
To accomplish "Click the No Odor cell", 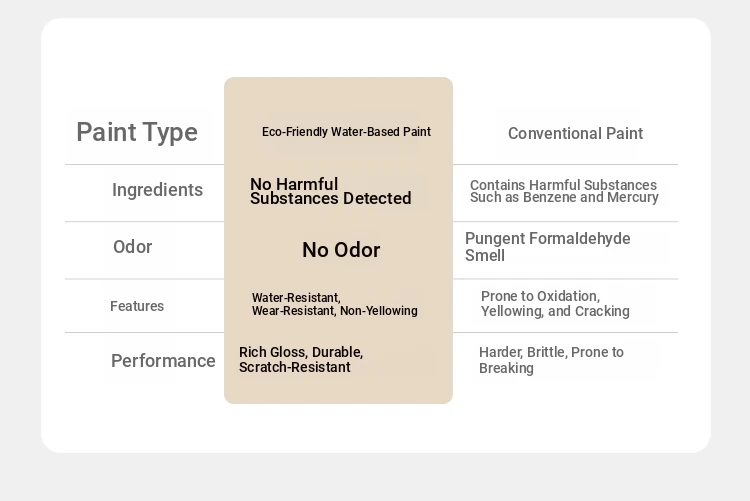I will coord(341,250).
